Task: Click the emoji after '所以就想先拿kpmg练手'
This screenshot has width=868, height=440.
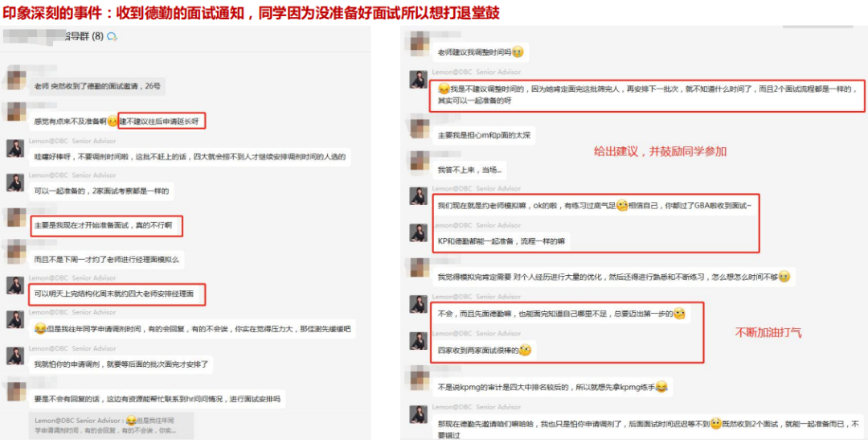Action: tap(661, 387)
